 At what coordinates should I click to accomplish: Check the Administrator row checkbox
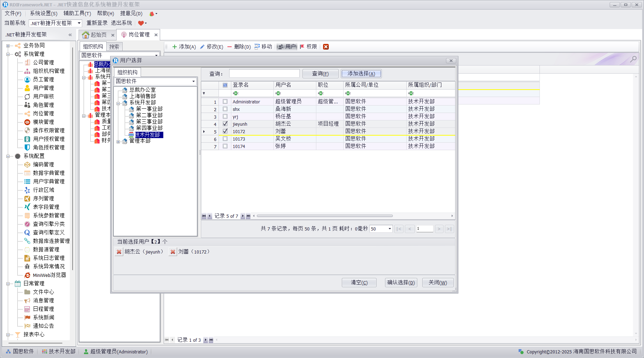click(x=225, y=102)
